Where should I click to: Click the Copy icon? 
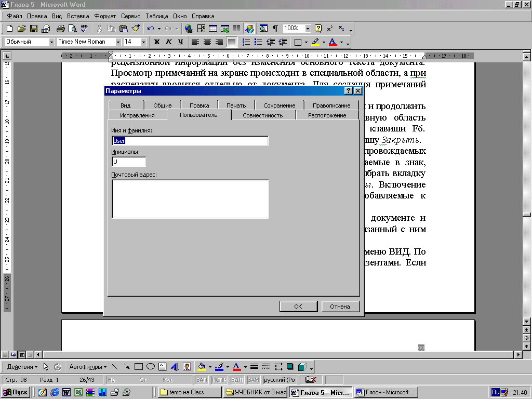point(111,29)
